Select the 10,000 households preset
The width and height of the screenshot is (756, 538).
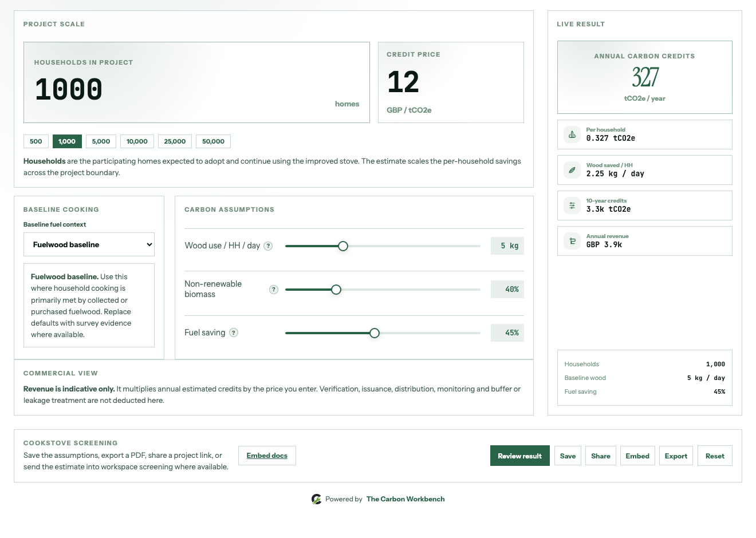pyautogui.click(x=137, y=141)
